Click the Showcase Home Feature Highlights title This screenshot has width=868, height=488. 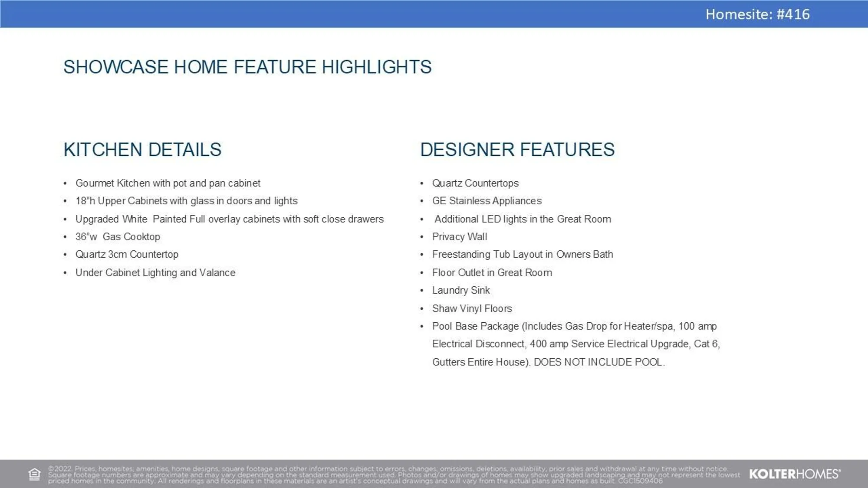click(x=247, y=67)
